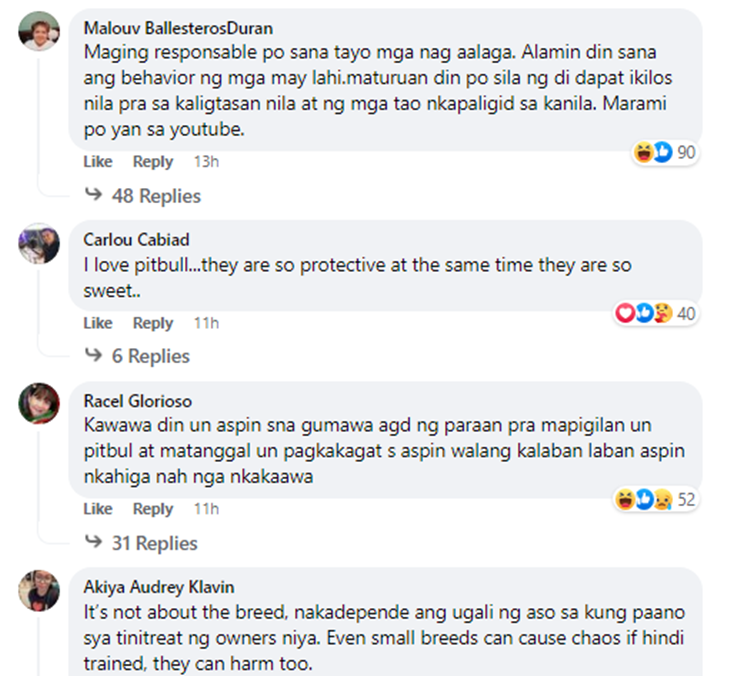
Task: Open Malouv BallesterosDuran's name link
Action: click(x=178, y=28)
